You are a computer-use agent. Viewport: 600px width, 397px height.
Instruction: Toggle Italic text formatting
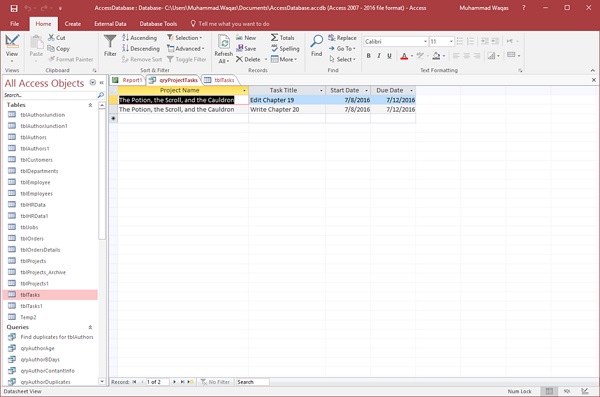(379, 56)
